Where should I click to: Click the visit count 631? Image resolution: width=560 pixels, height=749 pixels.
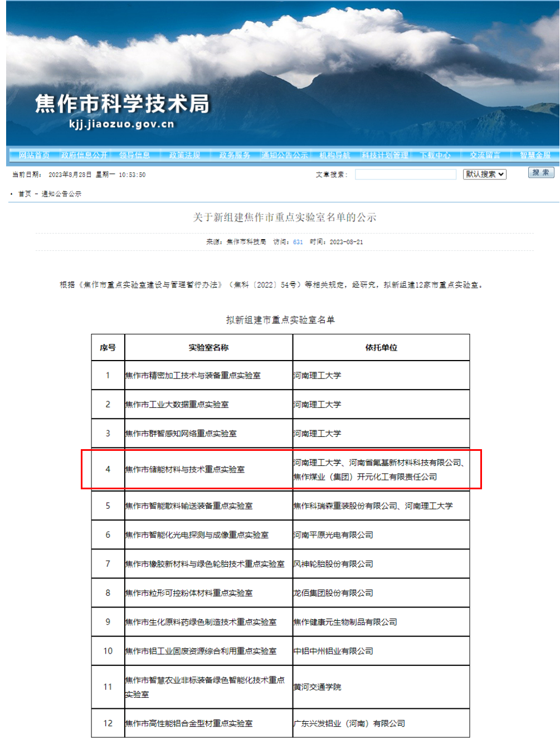click(x=298, y=242)
